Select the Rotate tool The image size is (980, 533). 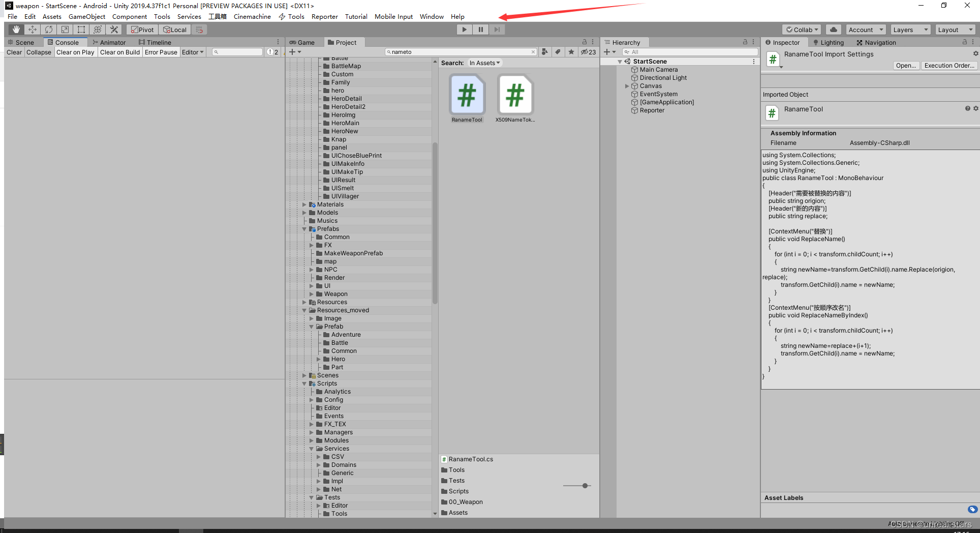point(48,29)
